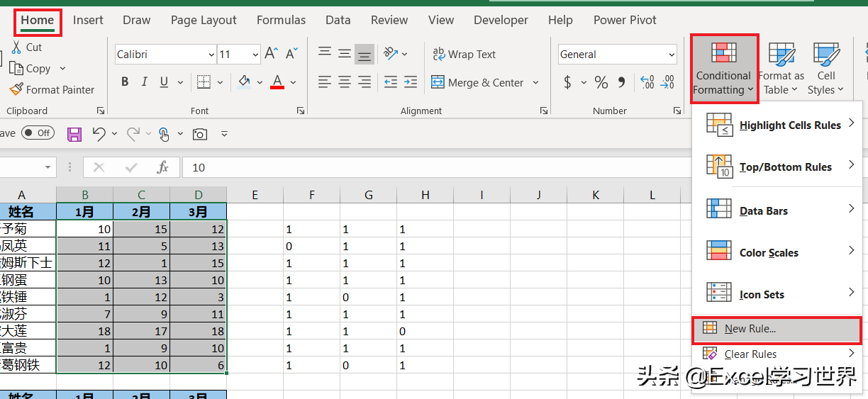Open Customize Quick Access Toolbar arrow
Screen dimensions: 868x399
pyautogui.click(x=224, y=133)
